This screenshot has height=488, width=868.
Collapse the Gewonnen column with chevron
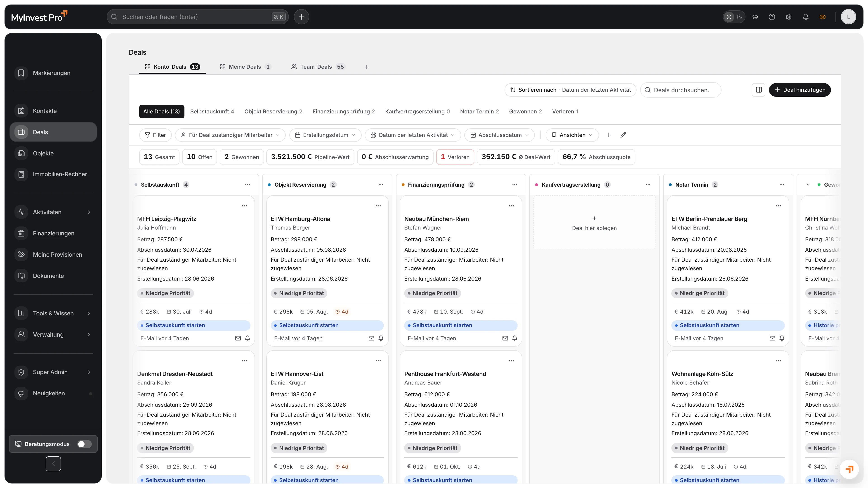click(808, 185)
